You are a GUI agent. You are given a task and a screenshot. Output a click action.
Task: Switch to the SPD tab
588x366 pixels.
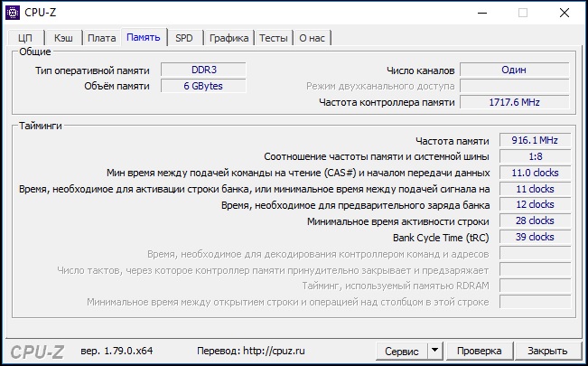pyautogui.click(x=184, y=38)
